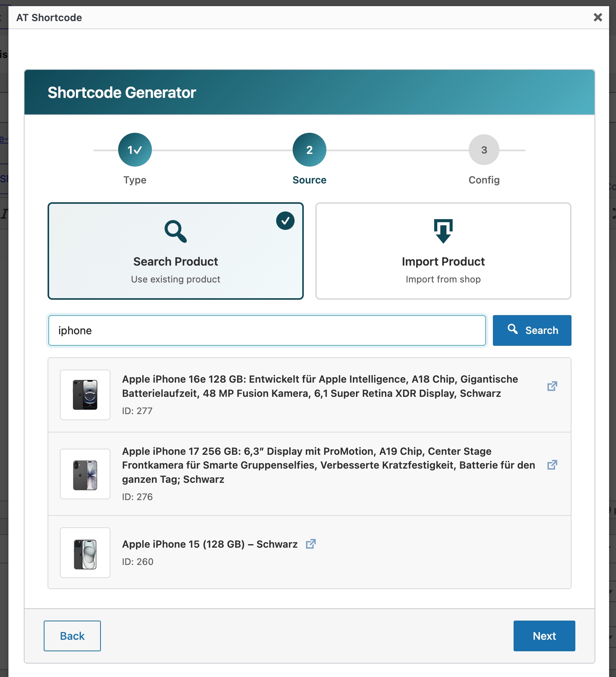Click the ID: 260 text
This screenshot has height=677, width=616.
pyautogui.click(x=138, y=561)
